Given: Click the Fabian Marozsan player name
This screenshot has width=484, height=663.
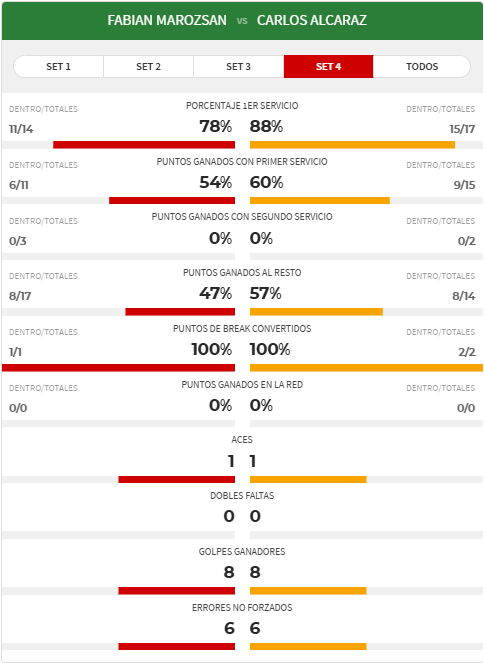Looking at the screenshot, I should (x=167, y=20).
